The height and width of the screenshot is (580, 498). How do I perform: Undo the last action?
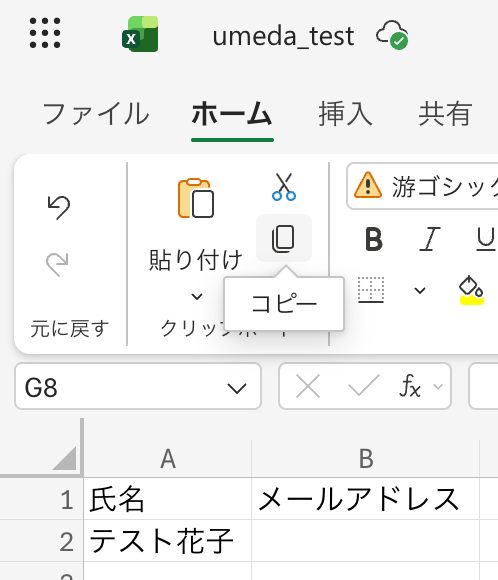(x=58, y=207)
